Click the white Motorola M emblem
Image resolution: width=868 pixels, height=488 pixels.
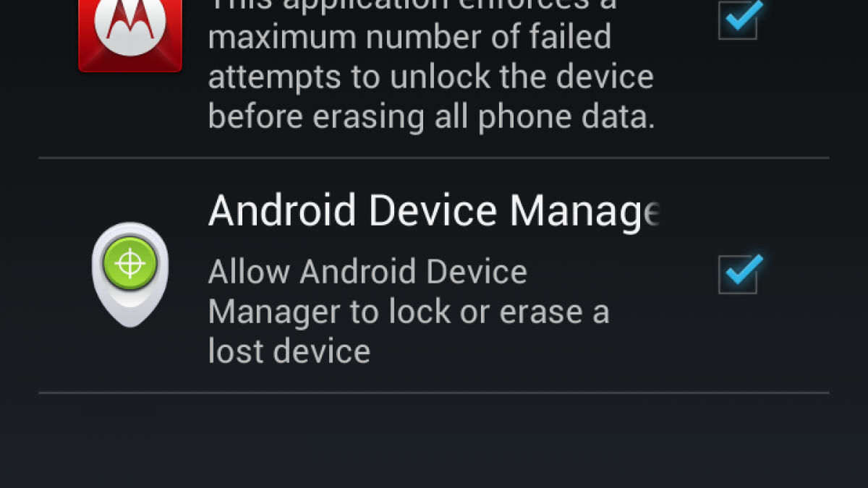click(x=130, y=25)
